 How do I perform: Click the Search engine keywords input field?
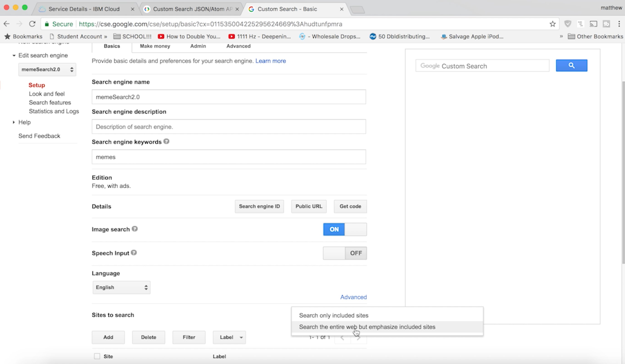[228, 157]
